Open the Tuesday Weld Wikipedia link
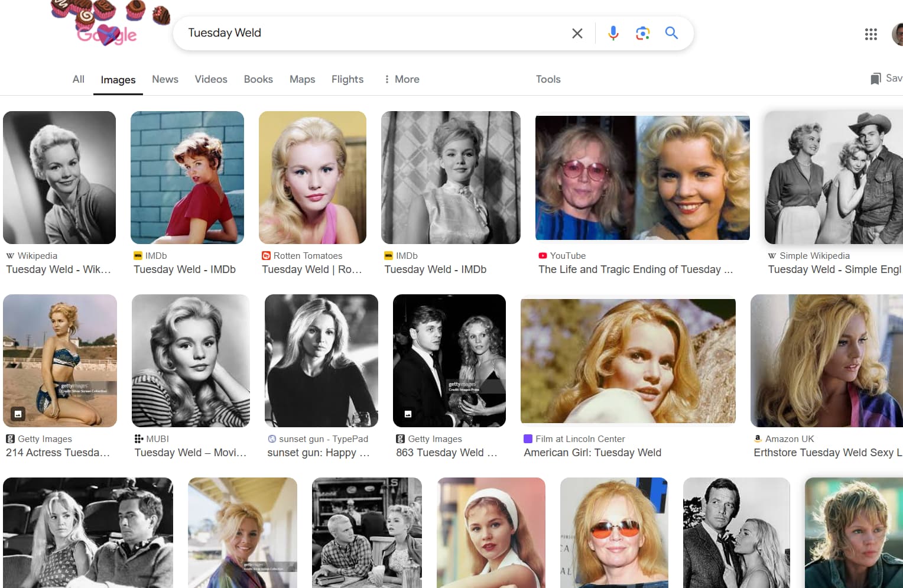 click(58, 269)
